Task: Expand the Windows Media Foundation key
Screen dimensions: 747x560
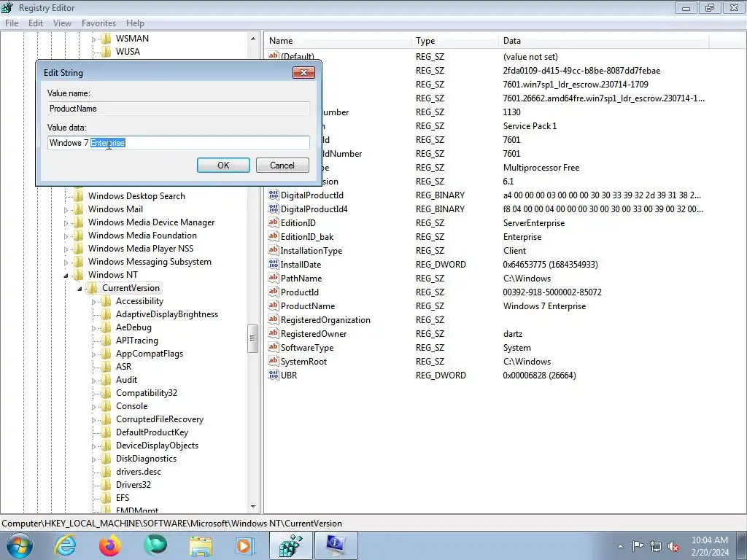Action: pos(66,236)
